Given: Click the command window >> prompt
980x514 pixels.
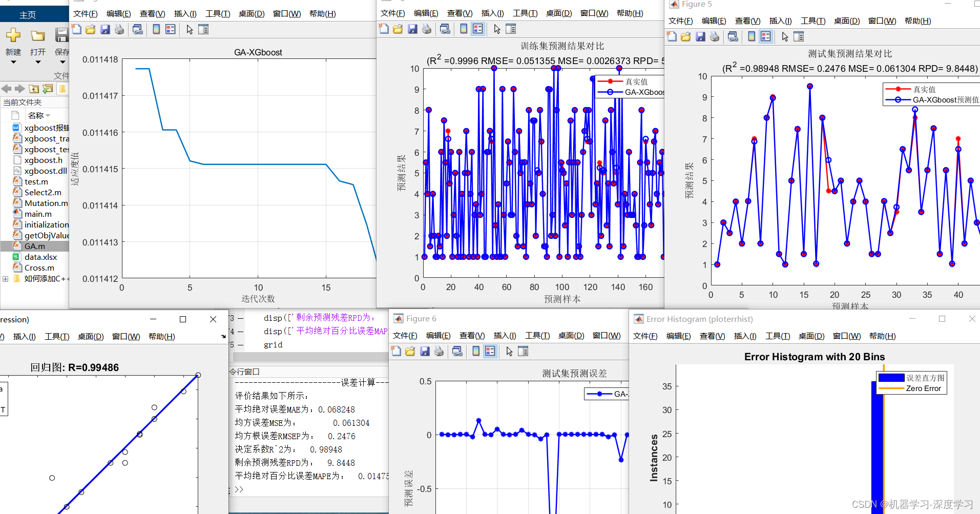Looking at the screenshot, I should click(x=239, y=489).
